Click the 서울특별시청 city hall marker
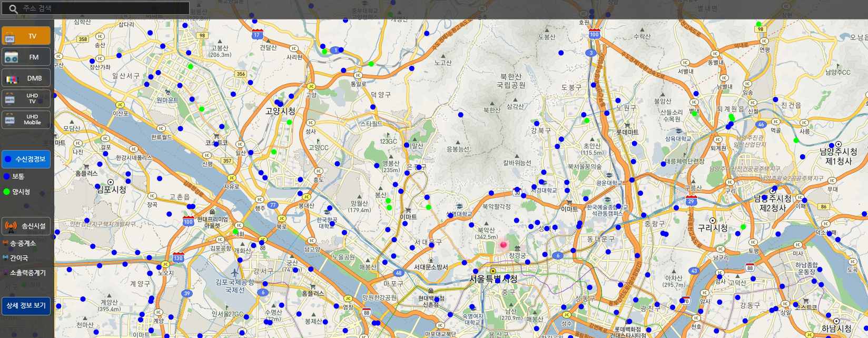868x338 pixels. tap(493, 272)
